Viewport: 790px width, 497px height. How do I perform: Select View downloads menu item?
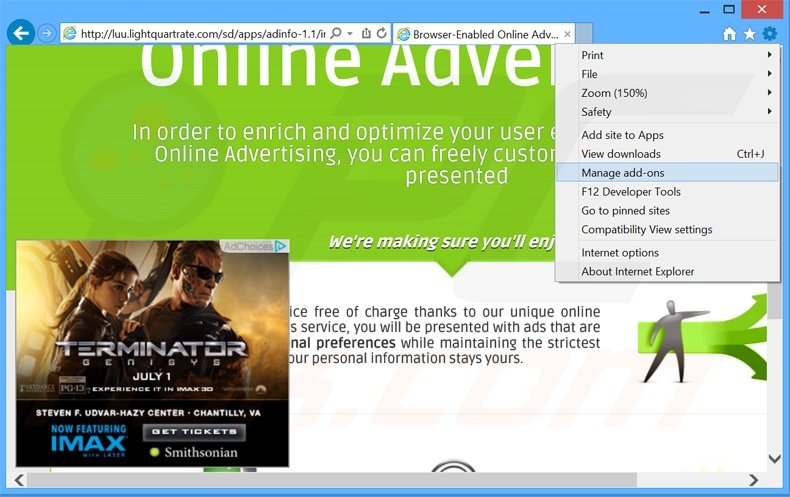(x=669, y=154)
